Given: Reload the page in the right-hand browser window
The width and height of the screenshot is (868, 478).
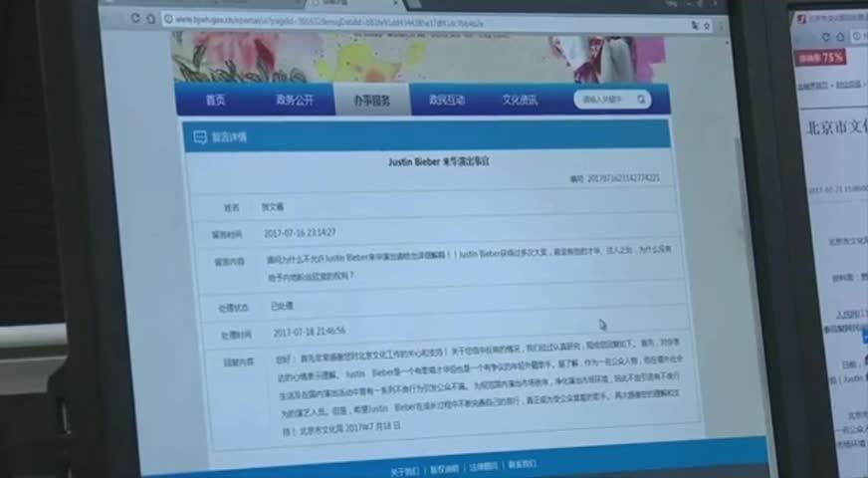Looking at the screenshot, I should [x=826, y=37].
